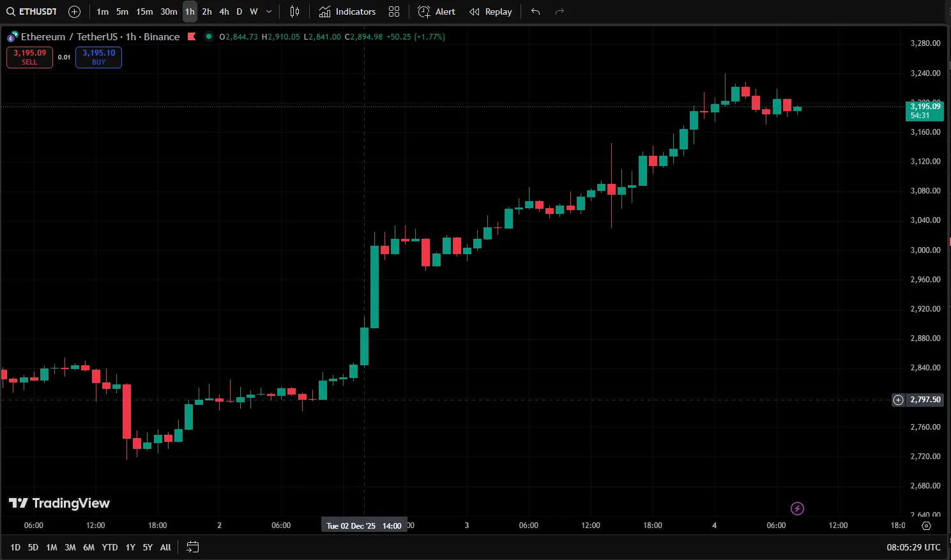
Task: Open the ETHUSDT symbol search
Action: pos(32,11)
